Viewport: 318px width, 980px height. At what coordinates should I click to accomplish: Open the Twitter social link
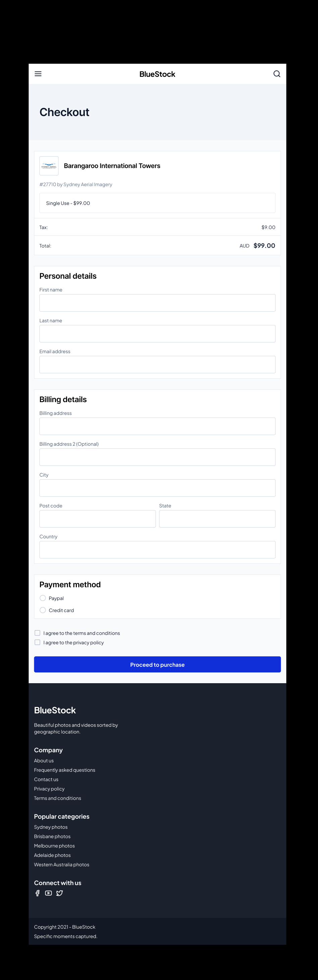click(x=60, y=893)
